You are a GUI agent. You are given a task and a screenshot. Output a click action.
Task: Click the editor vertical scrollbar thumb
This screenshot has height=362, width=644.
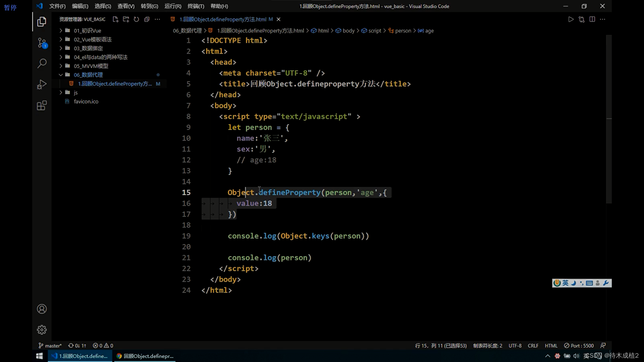609,119
